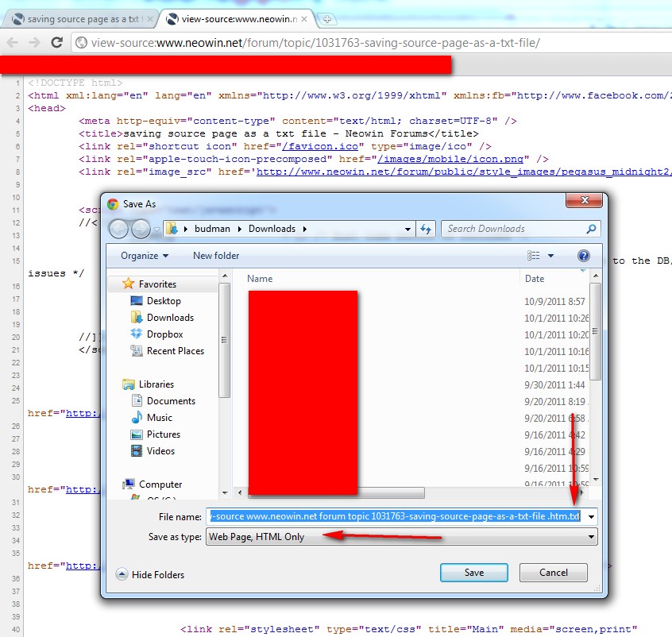The width and height of the screenshot is (672, 637).
Task: Expand the Save as type dropdown
Action: (590, 537)
